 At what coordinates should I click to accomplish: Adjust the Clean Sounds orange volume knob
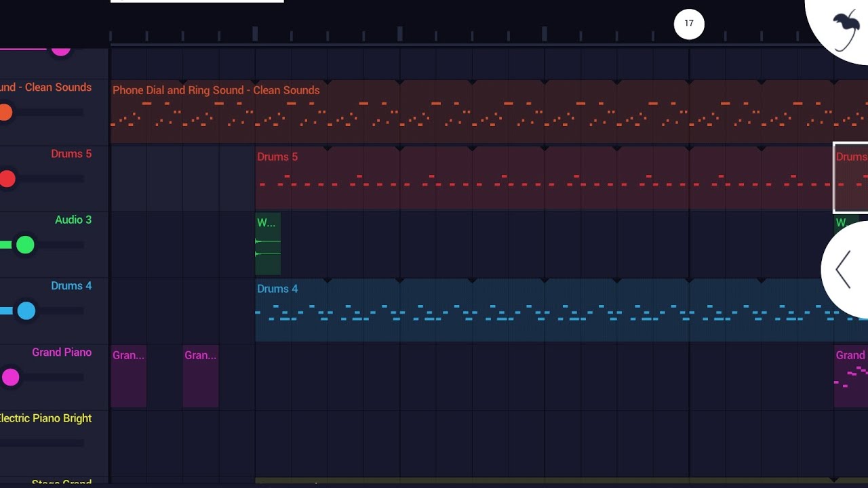click(x=5, y=113)
